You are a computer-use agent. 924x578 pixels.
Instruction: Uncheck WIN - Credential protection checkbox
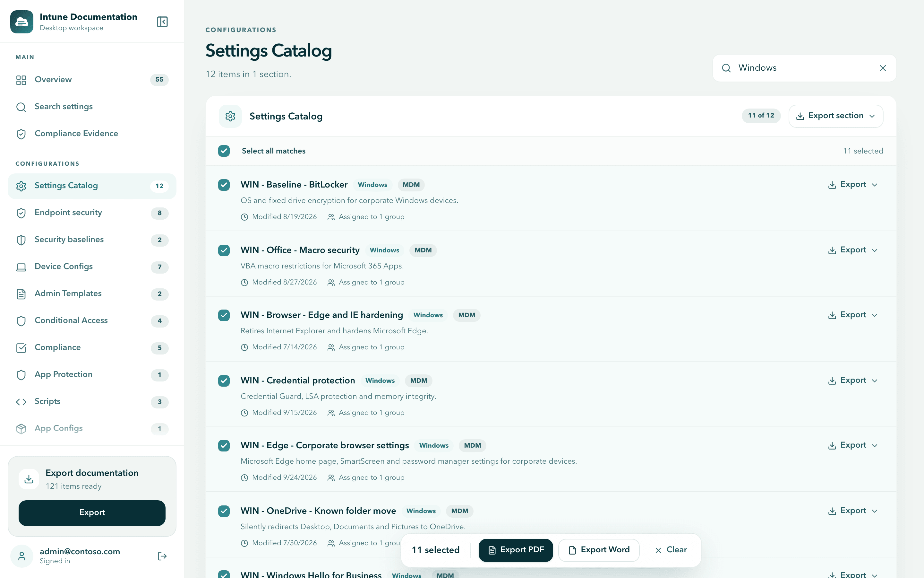(224, 381)
